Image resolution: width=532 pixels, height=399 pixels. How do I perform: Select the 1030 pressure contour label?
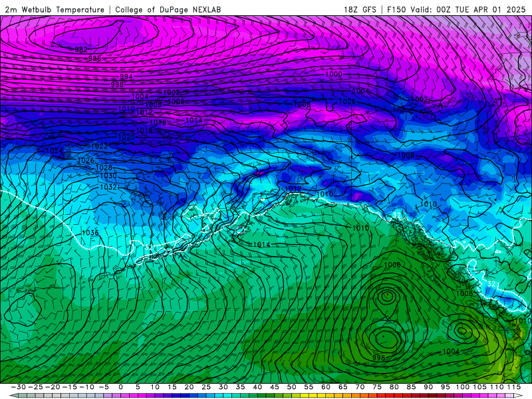click(108, 176)
